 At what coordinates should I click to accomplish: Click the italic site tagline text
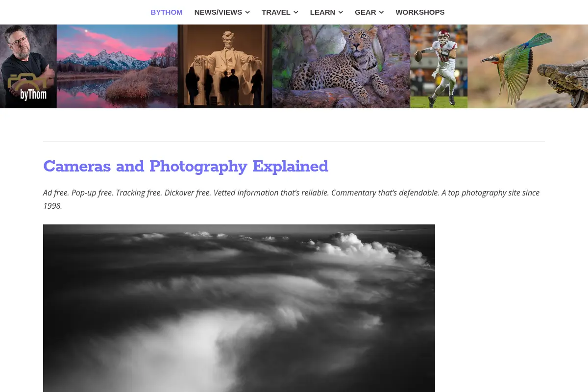pos(292,199)
